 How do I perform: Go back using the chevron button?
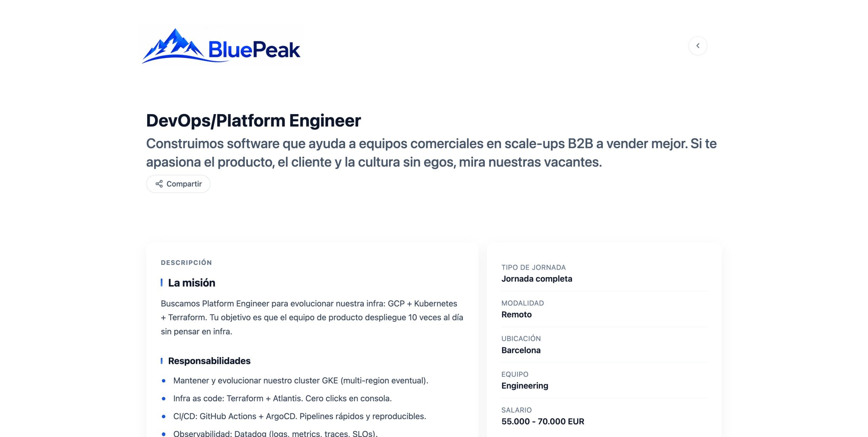point(697,46)
